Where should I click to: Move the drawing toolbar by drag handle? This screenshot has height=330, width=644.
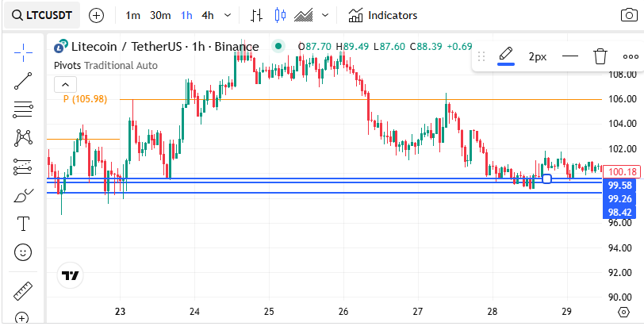pyautogui.click(x=481, y=56)
